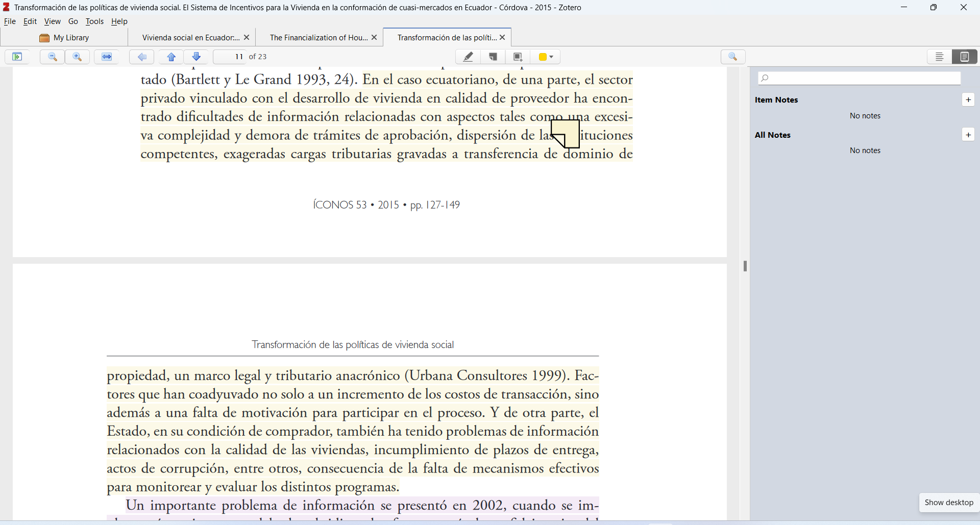
Task: Click the page header Transformación de las políticas
Action: tap(353, 345)
